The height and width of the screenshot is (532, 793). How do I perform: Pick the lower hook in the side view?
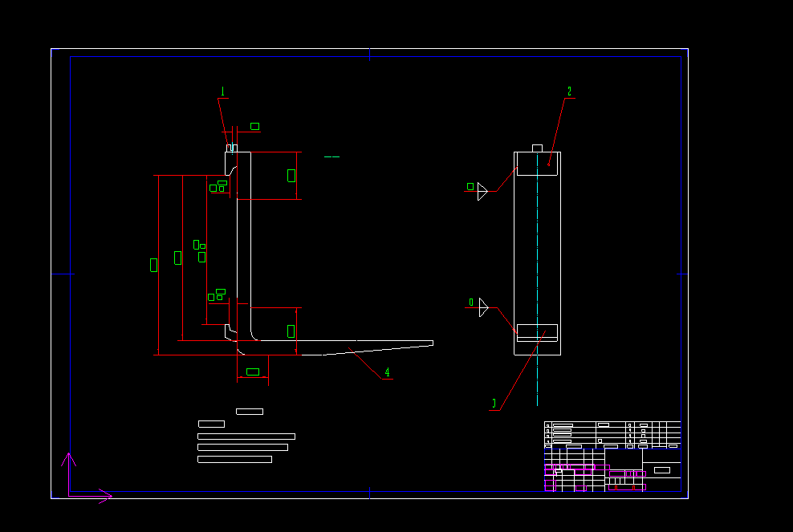[x=230, y=333]
